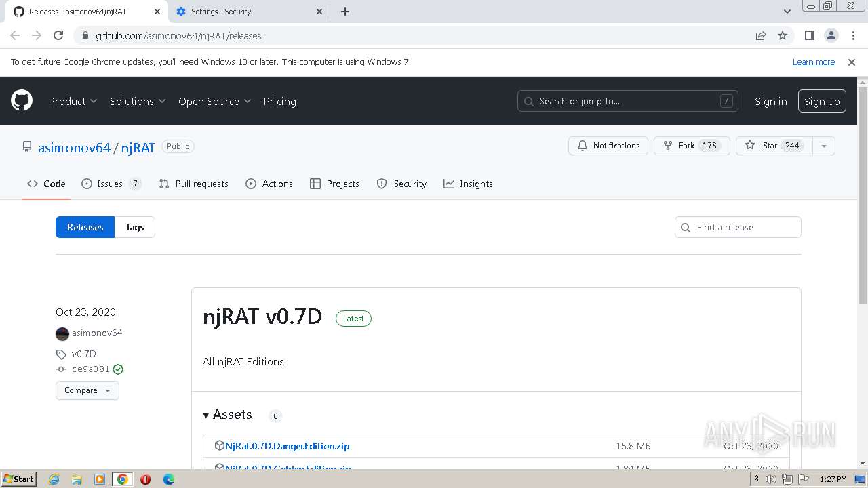
Task: Fork the repository with Fork button
Action: 692,146
